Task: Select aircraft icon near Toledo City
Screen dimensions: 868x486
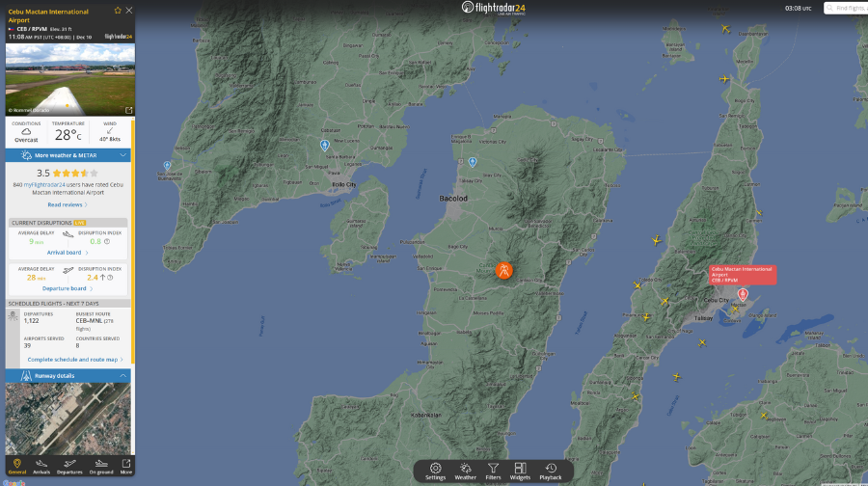Action: click(637, 285)
